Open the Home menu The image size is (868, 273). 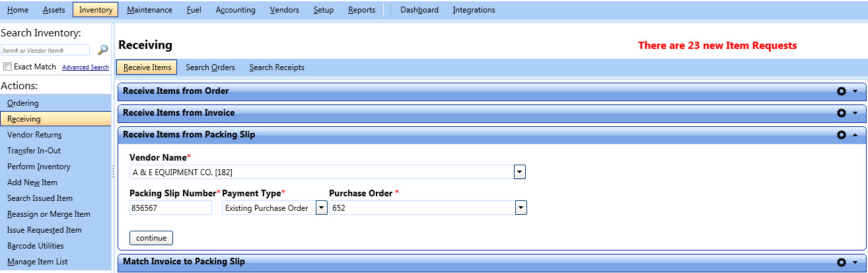18,10
